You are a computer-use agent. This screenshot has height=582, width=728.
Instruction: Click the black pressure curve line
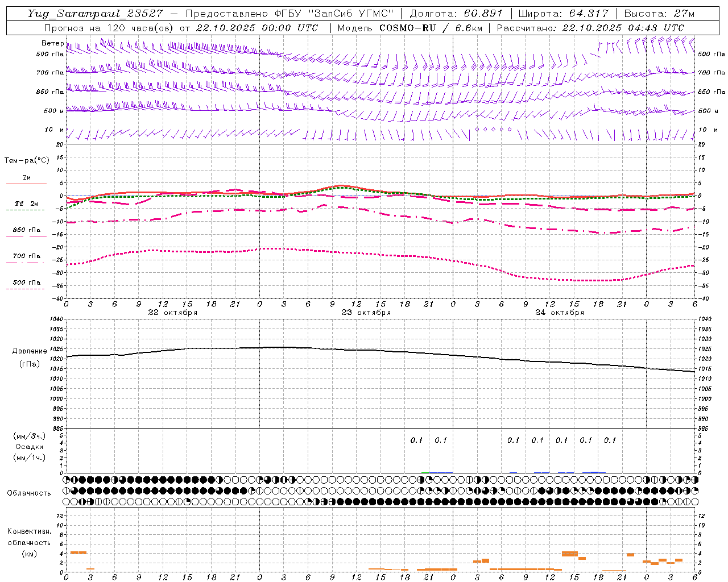381,351
